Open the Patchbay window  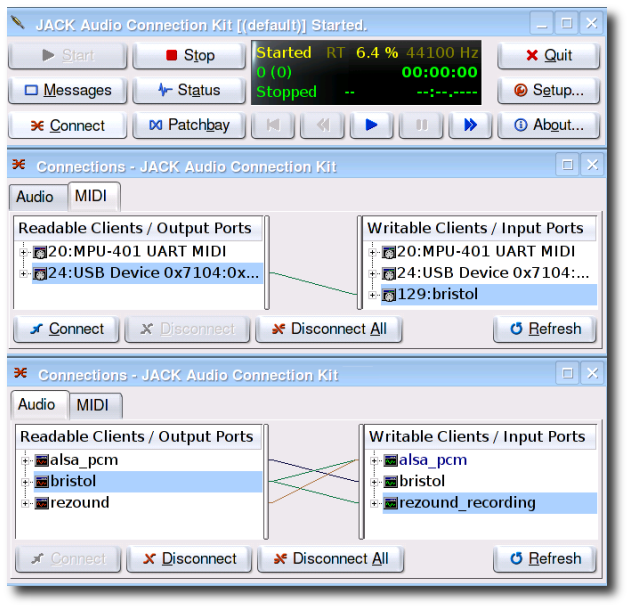click(x=189, y=125)
